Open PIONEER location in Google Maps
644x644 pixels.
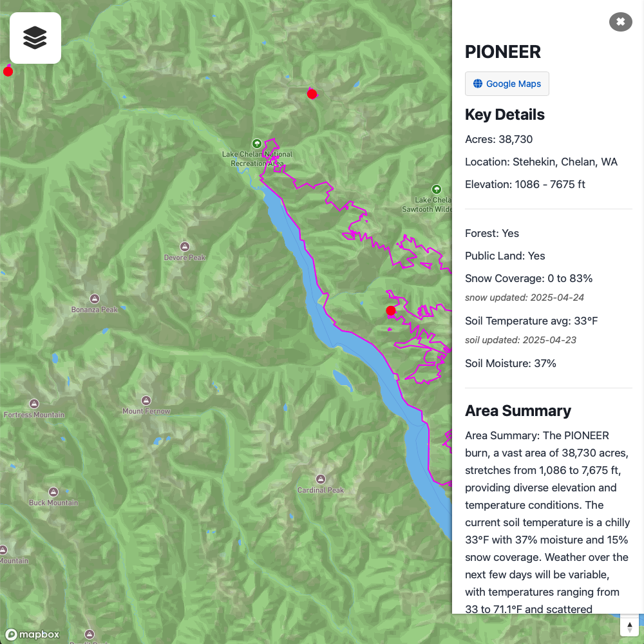[x=507, y=84]
